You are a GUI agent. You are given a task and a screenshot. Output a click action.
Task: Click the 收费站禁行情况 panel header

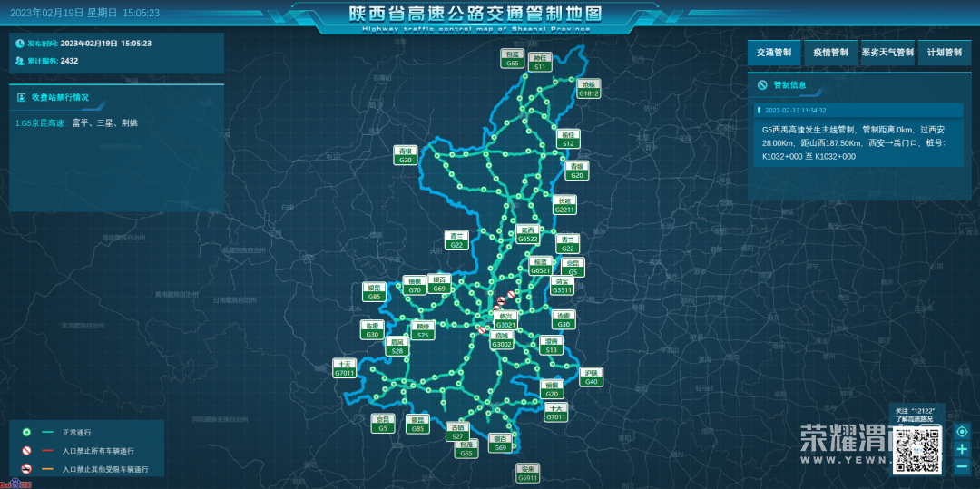click(x=60, y=97)
